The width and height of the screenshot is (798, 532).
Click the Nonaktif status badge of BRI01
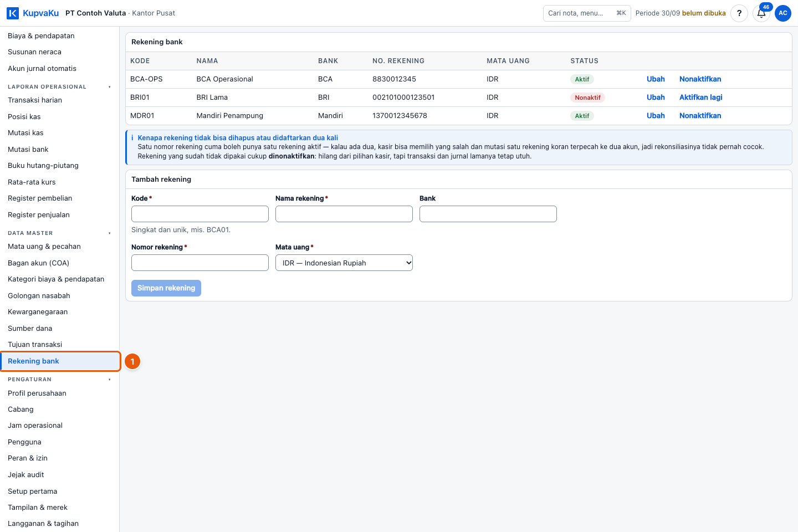587,98
